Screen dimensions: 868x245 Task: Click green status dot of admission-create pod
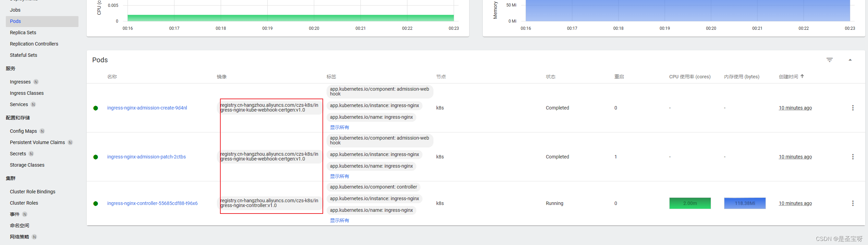pos(96,108)
